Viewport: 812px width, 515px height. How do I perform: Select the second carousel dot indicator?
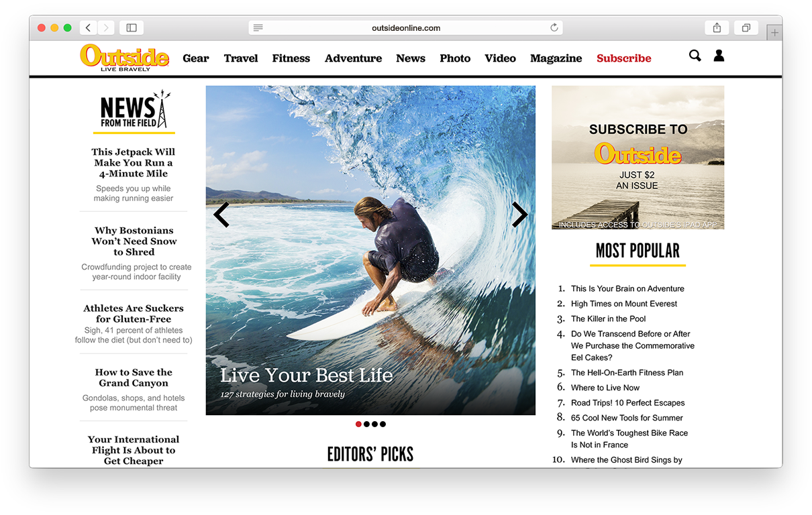click(x=366, y=424)
